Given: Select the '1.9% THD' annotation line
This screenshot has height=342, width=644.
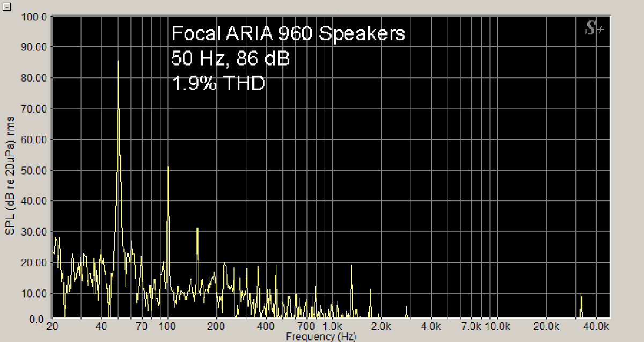Looking at the screenshot, I should [218, 83].
